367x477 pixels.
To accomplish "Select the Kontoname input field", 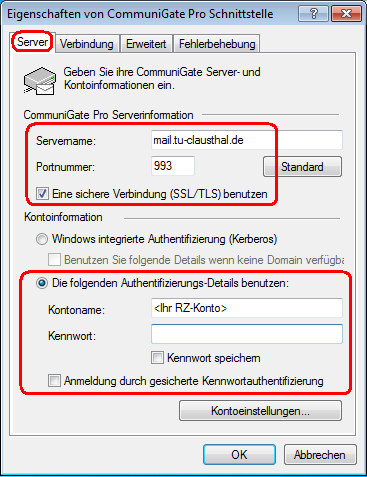I will coord(247,308).
